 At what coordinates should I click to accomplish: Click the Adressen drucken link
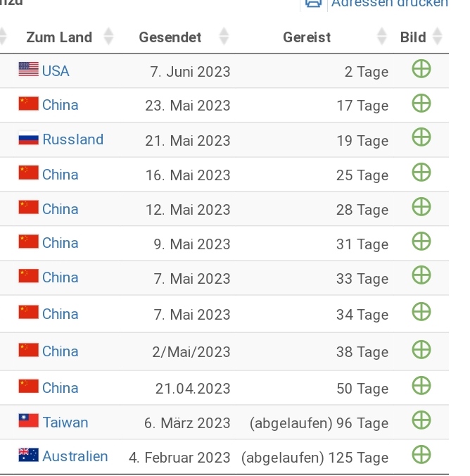click(x=390, y=4)
